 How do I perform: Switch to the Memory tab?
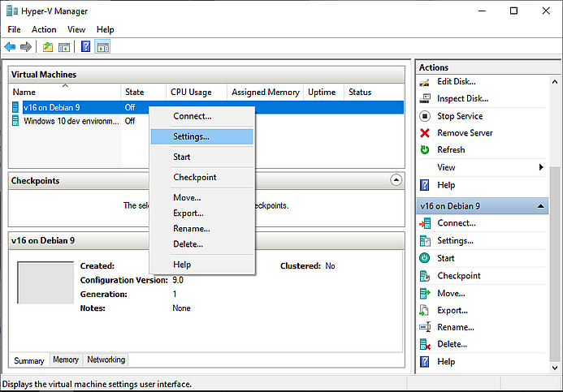tap(66, 360)
